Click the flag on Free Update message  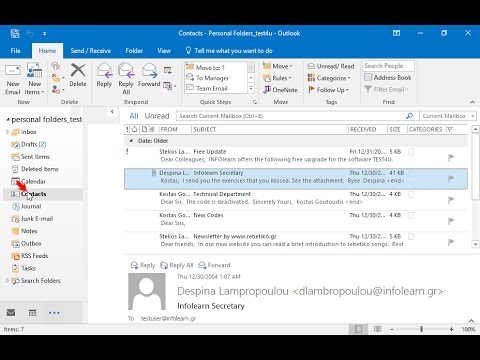point(451,157)
